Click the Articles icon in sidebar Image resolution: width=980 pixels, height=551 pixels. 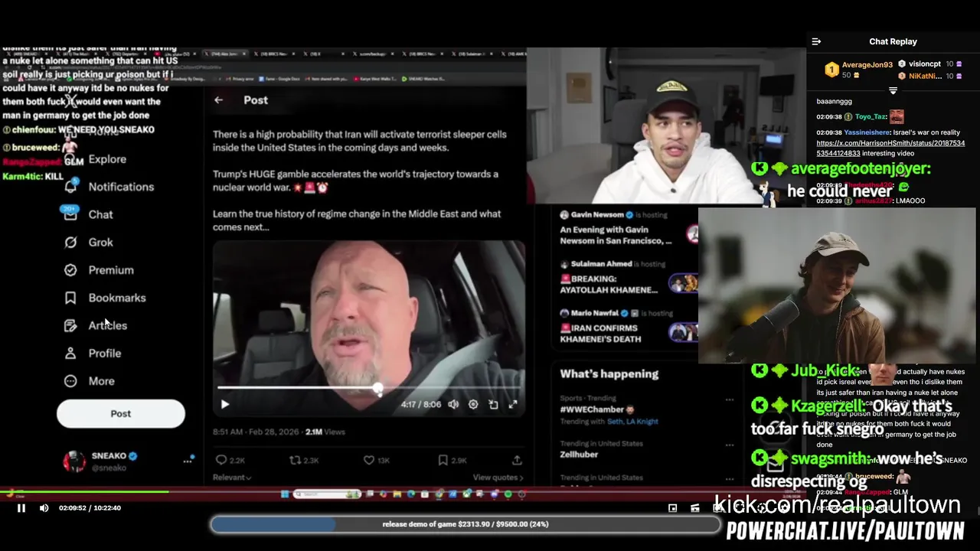point(70,325)
